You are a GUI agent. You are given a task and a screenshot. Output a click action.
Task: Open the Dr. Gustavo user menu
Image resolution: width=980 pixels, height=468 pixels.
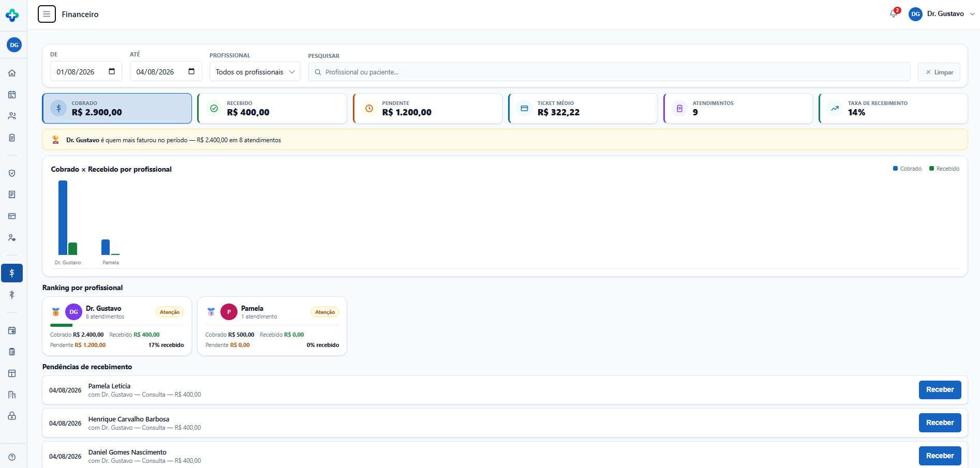tap(942, 14)
